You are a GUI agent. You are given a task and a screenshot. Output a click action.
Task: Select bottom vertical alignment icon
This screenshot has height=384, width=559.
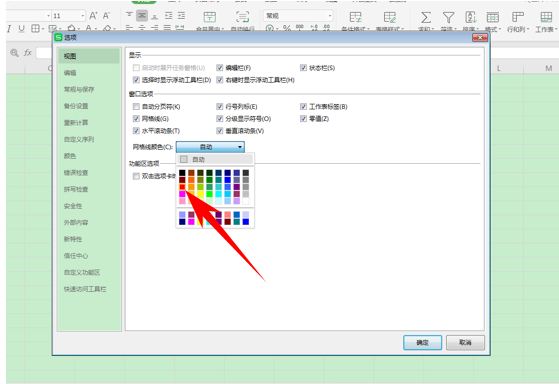155,15
